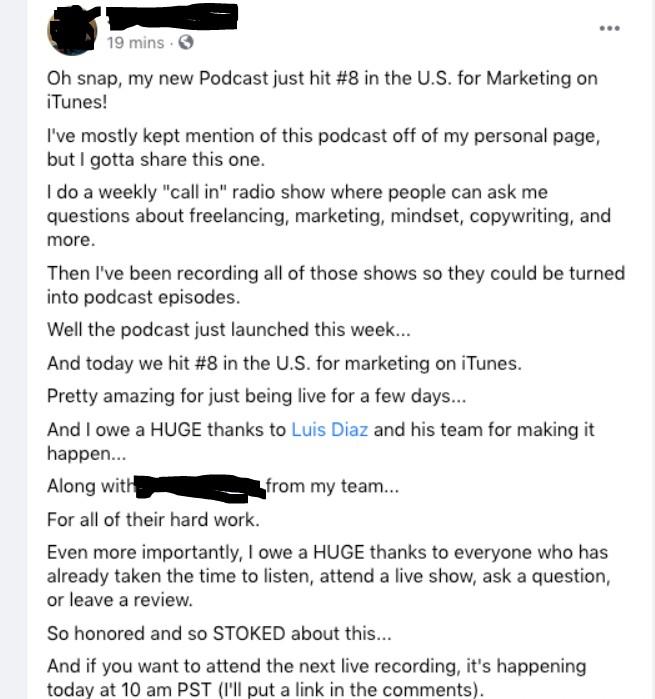The image size is (655, 699).
Task: Click the "Even more importantly" paragraph
Action: click(328, 576)
